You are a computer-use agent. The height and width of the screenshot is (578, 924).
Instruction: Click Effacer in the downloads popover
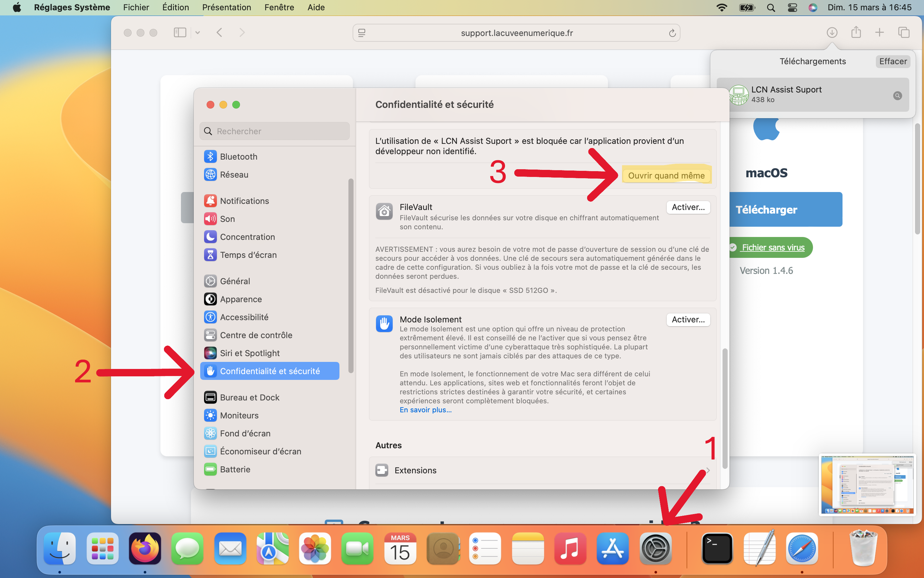click(x=893, y=62)
